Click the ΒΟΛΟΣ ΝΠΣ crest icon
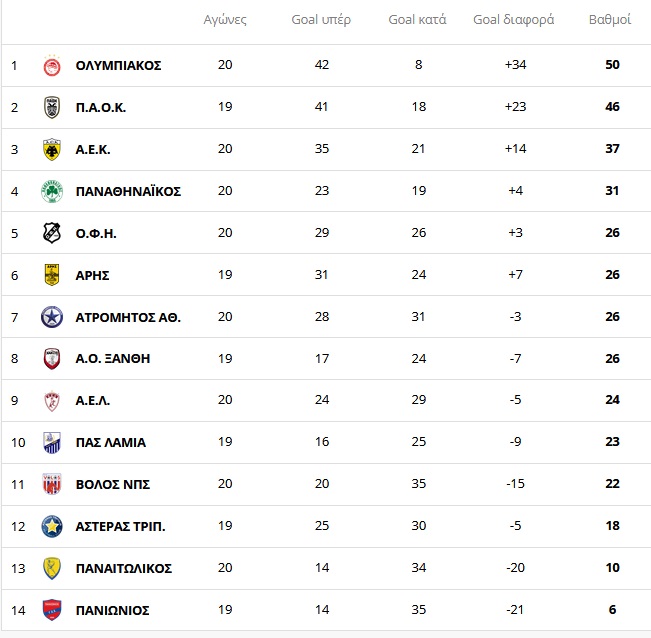651x638 pixels. tap(52, 484)
